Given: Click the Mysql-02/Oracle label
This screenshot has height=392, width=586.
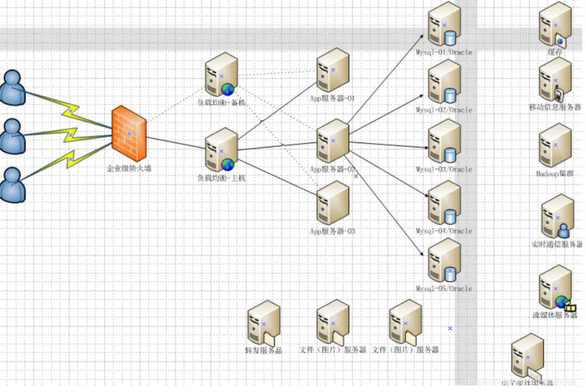Looking at the screenshot, I should [x=444, y=110].
